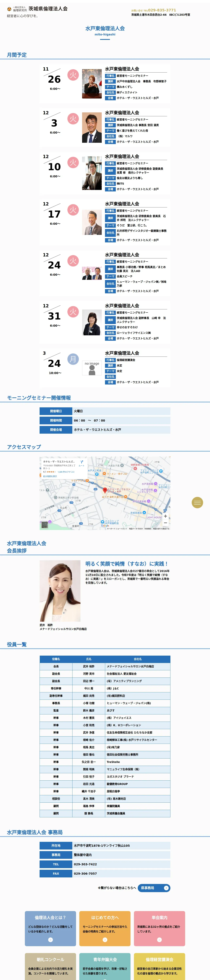Click the 京成百貨店 marker on map
The image size is (210, 980).
click(x=144, y=512)
